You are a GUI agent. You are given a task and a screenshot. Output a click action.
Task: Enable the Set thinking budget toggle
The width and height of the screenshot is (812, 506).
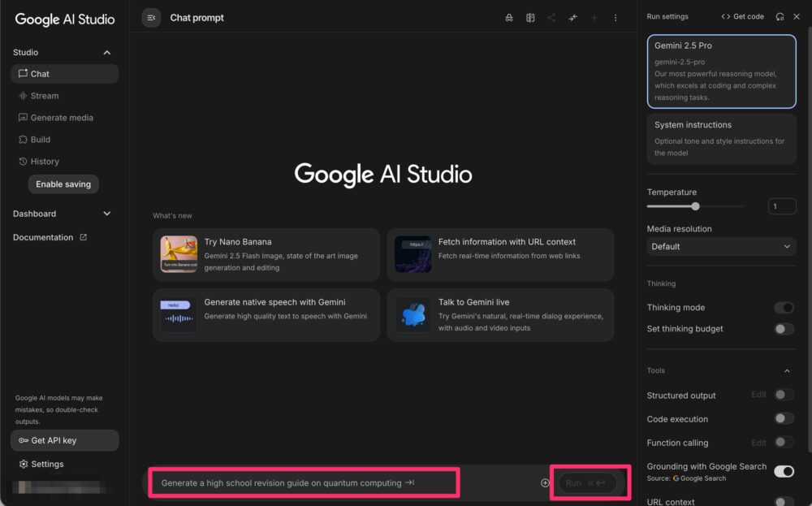click(784, 329)
